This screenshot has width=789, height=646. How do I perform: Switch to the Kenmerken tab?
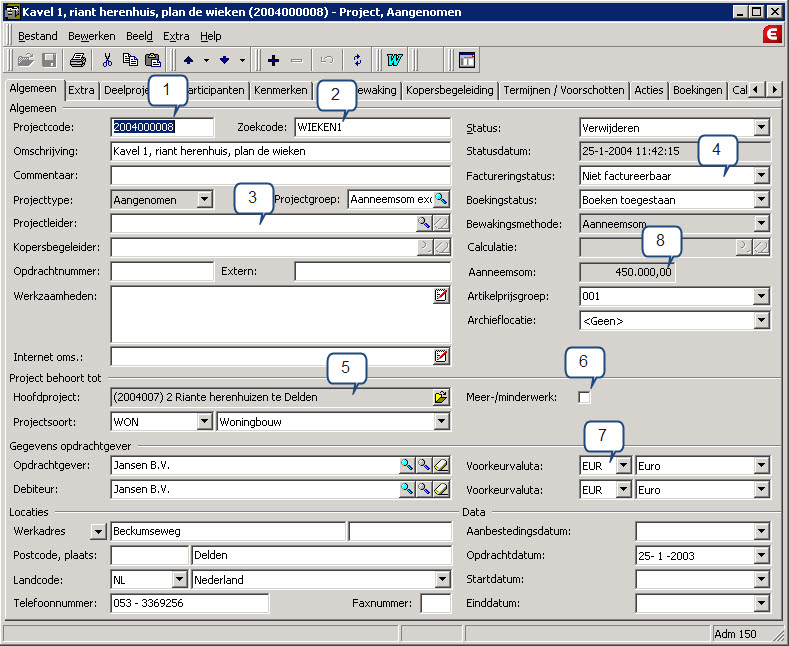(280, 90)
